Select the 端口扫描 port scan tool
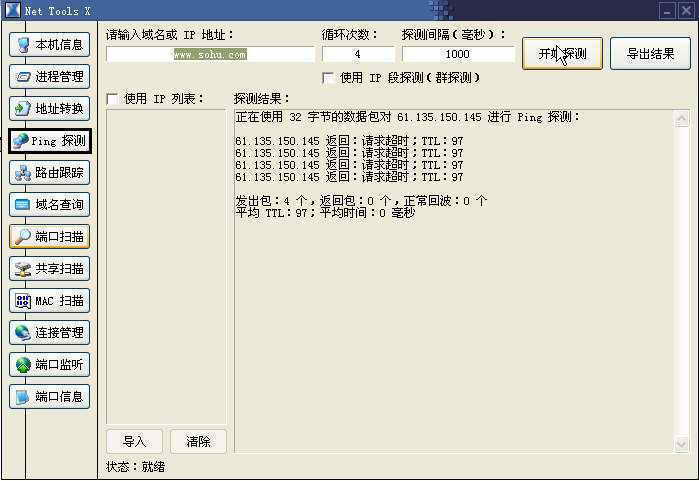 click(50, 237)
